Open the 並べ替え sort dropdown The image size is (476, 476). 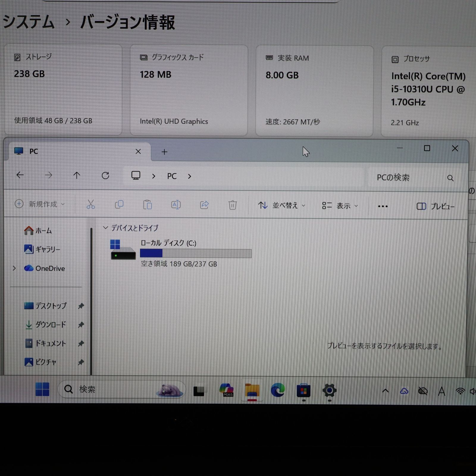click(281, 205)
